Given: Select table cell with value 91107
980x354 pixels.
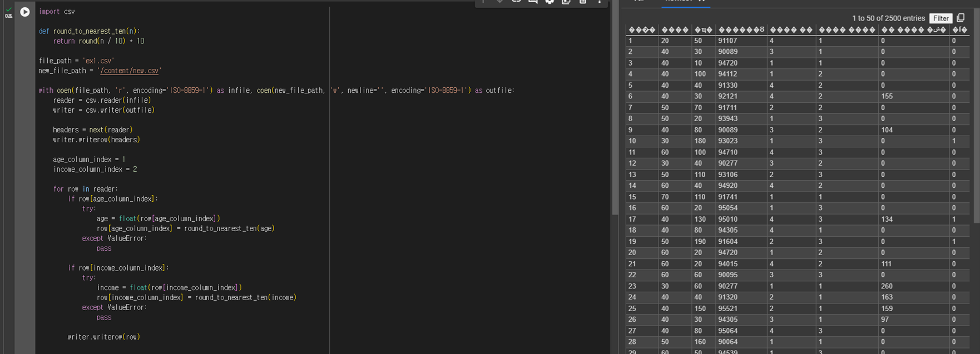Looking at the screenshot, I should (x=741, y=41).
